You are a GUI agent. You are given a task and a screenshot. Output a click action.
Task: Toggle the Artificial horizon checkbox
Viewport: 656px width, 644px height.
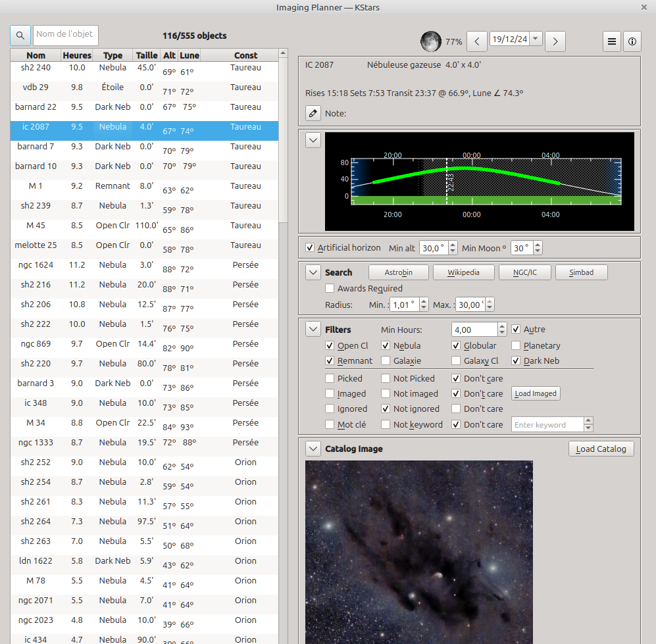coord(311,248)
